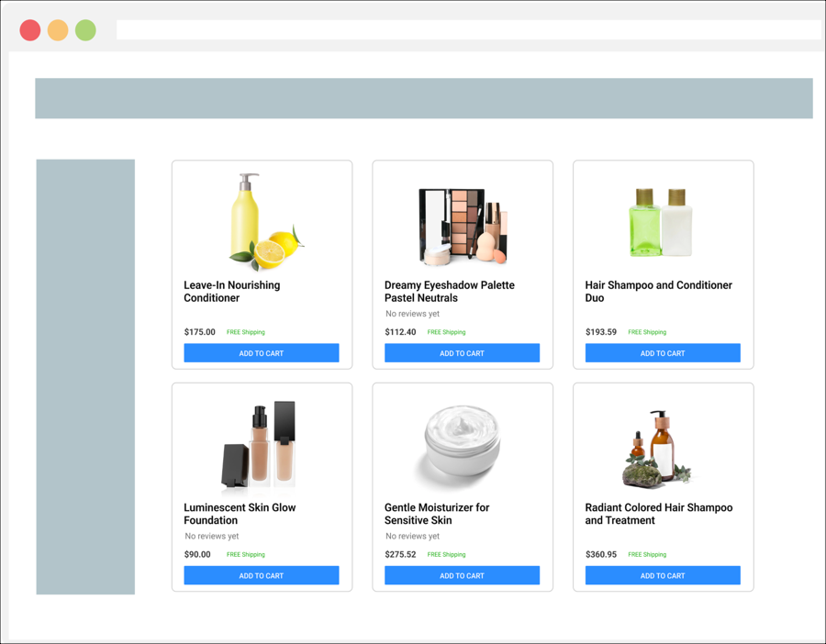Click "No reviews yet" under Dreamy Eyeshadow Palette
The image size is (826, 644).
tap(412, 314)
